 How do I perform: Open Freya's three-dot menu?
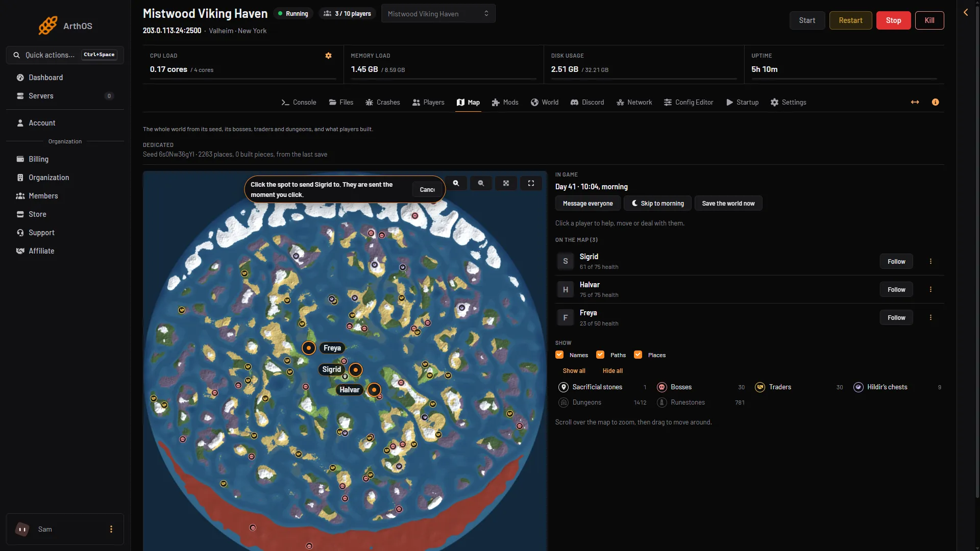pyautogui.click(x=930, y=317)
